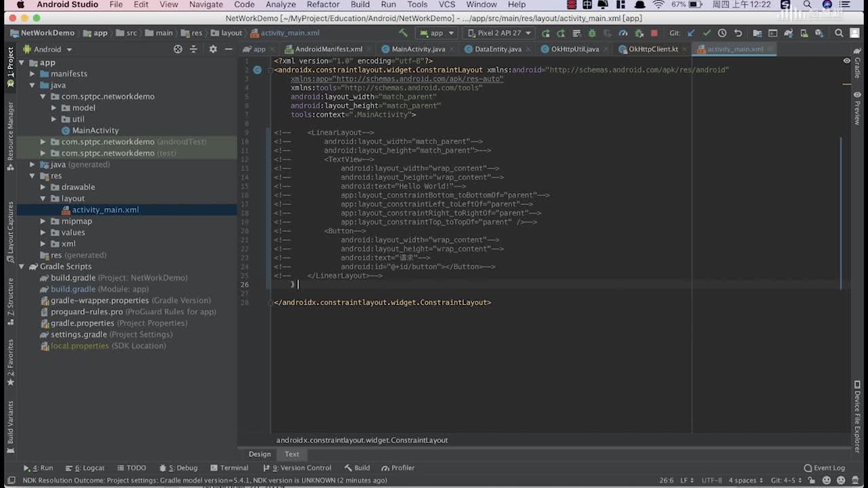The height and width of the screenshot is (488, 868).
Task: Expand the util package arrow
Action: click(x=54, y=119)
